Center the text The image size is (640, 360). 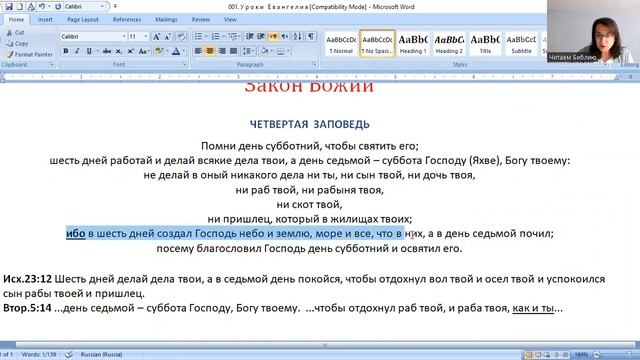210,51
